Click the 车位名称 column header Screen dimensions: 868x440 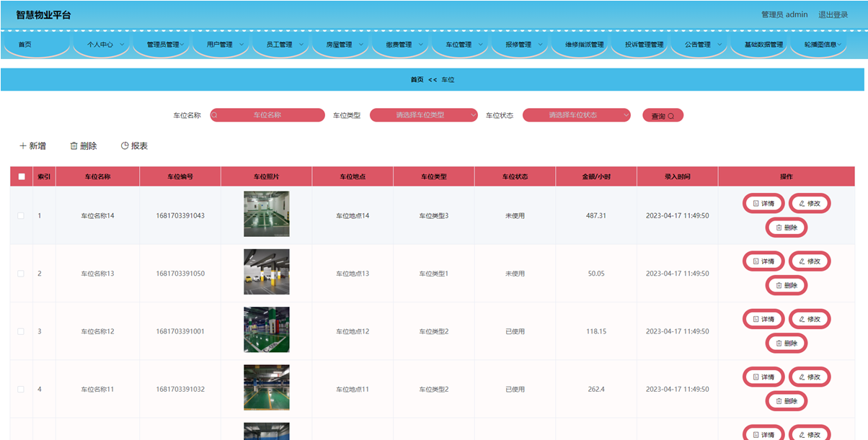(97, 176)
